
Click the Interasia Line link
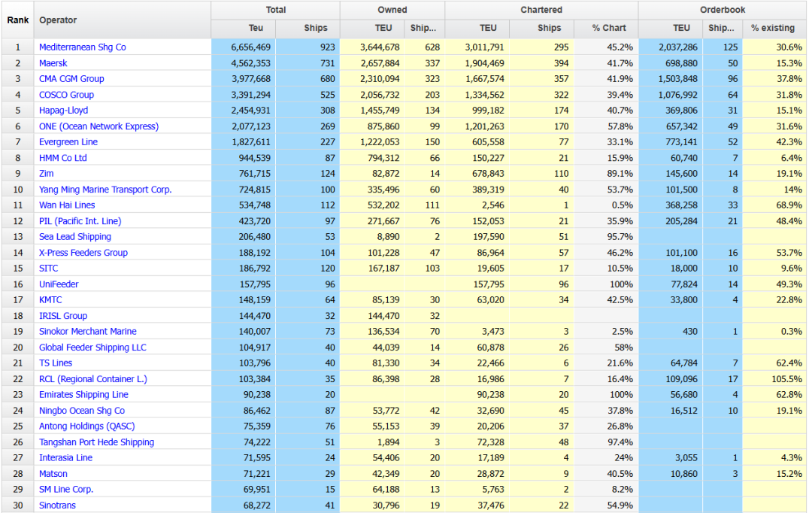pyautogui.click(x=65, y=458)
